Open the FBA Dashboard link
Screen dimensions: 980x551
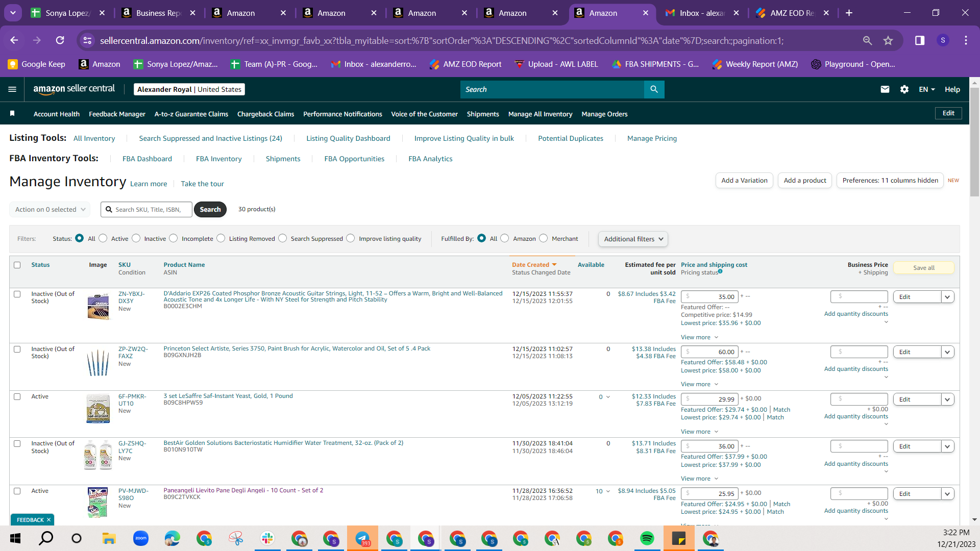[x=147, y=159]
